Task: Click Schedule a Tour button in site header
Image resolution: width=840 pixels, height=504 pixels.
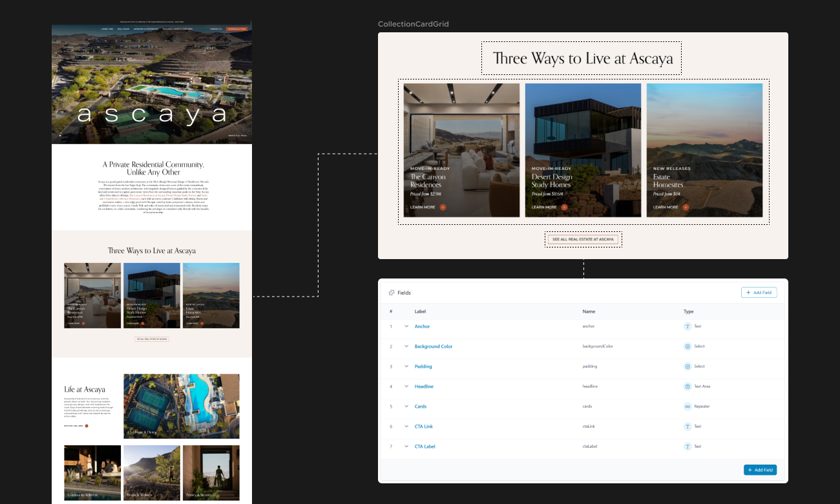Action: click(237, 29)
